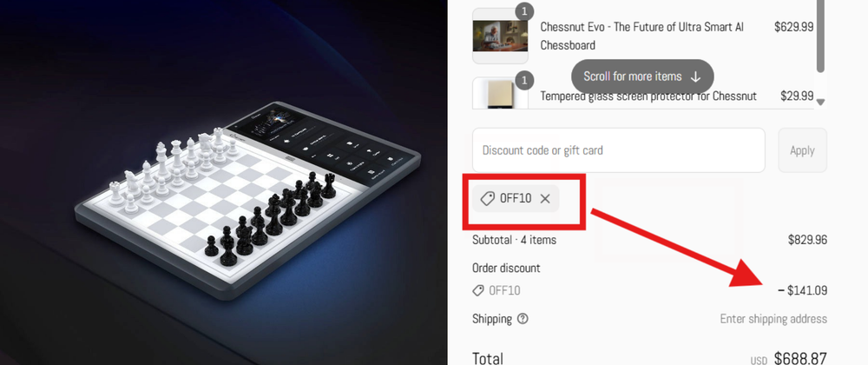Click the tempered glass screen protector thumbnail
868x365 pixels.
click(x=500, y=93)
